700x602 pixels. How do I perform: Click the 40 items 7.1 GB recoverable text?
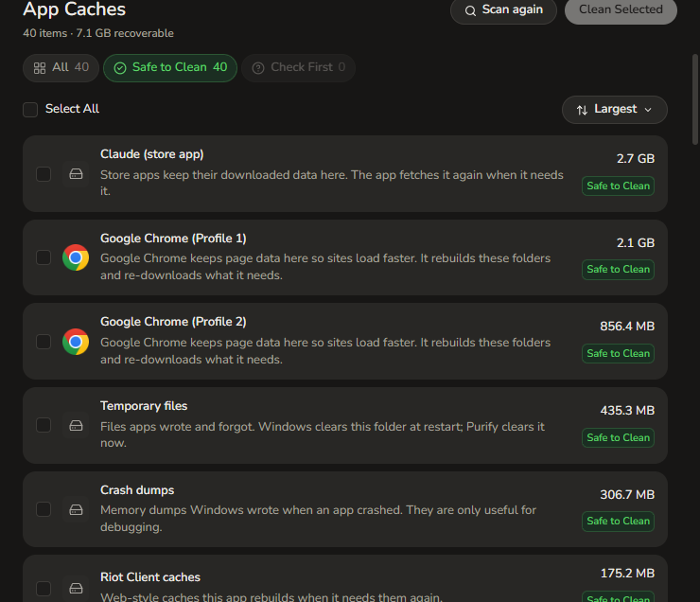click(98, 33)
